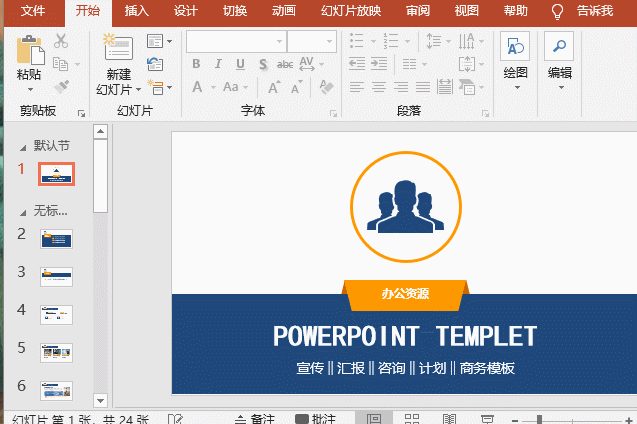
Task: Click the slide Section icon
Action: pos(155,87)
